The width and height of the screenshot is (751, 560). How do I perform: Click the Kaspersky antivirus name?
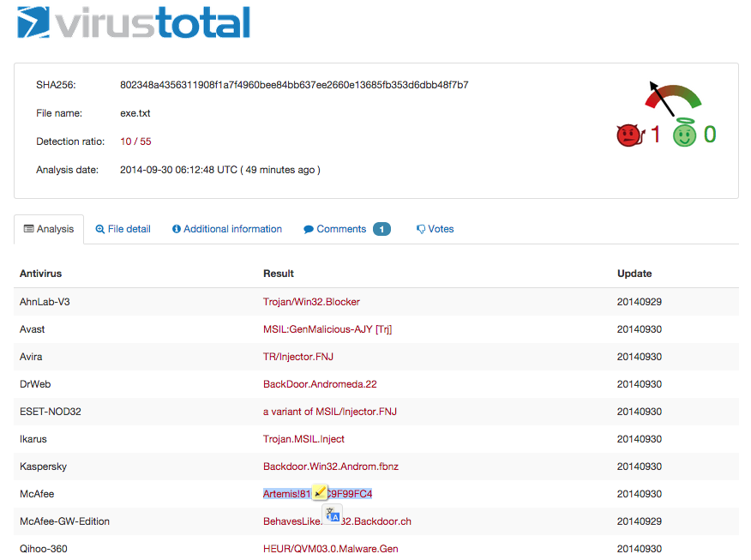[x=43, y=467]
